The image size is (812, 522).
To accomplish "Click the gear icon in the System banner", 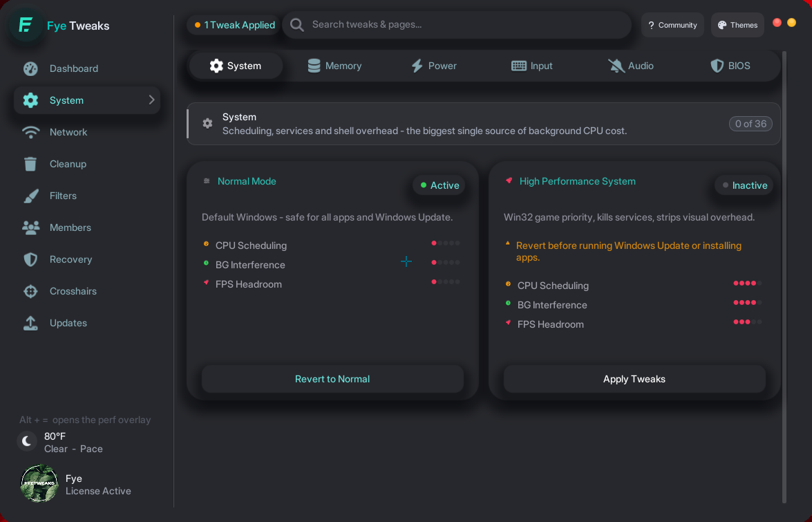I will click(207, 123).
